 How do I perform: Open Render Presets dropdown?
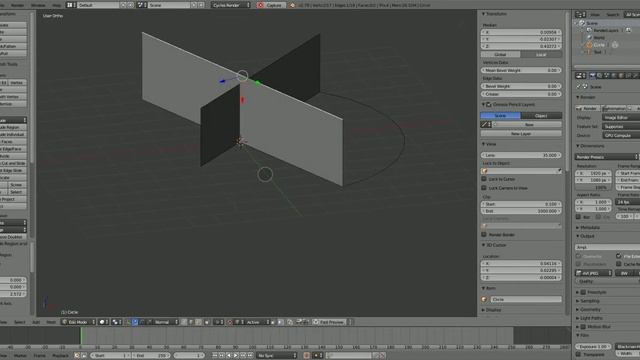pyautogui.click(x=607, y=157)
